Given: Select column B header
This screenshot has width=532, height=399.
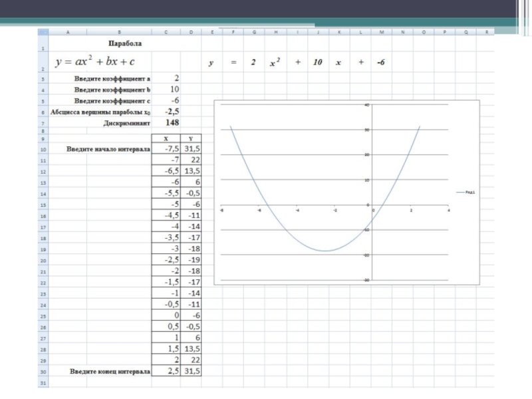Looking at the screenshot, I should click(x=119, y=32).
